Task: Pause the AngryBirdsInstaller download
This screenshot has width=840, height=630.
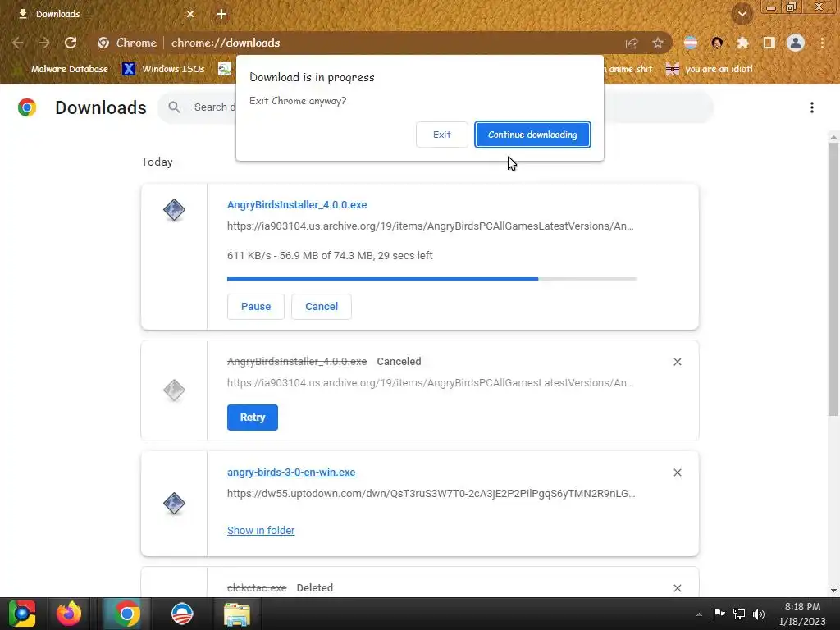Action: 256,307
